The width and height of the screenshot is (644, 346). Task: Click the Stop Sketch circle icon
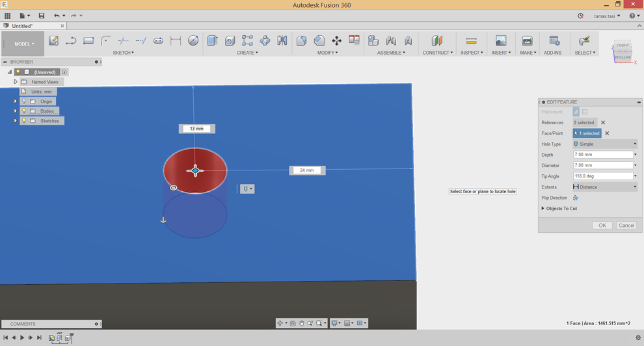193,40
